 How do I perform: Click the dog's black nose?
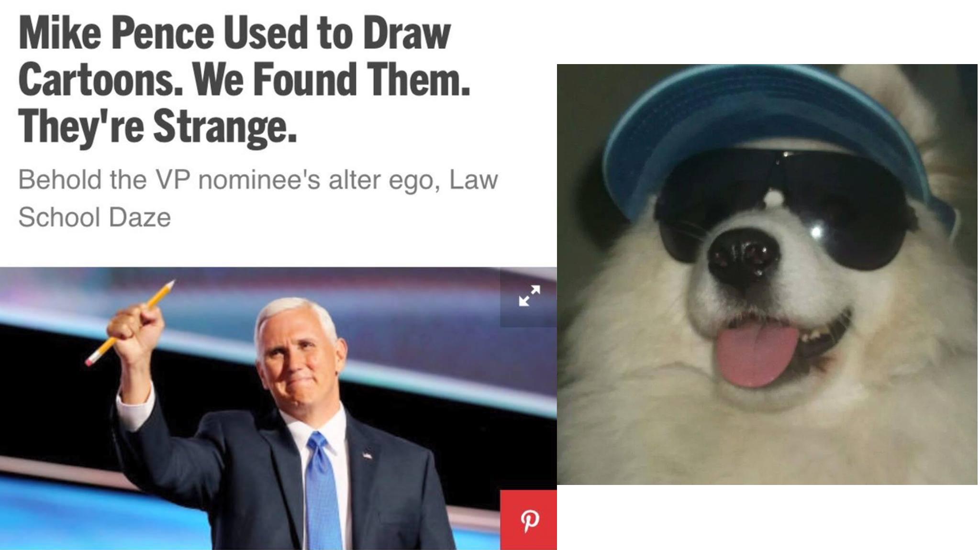743,256
